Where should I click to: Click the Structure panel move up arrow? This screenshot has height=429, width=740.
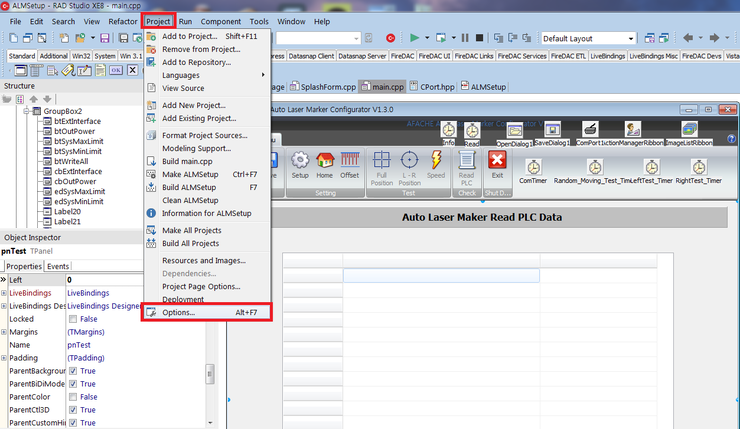coord(34,99)
